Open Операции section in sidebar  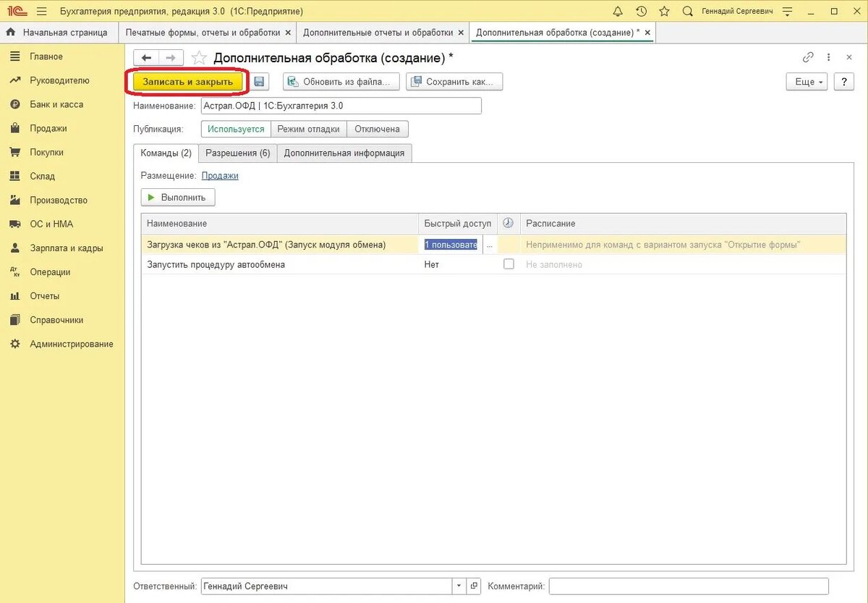[50, 271]
